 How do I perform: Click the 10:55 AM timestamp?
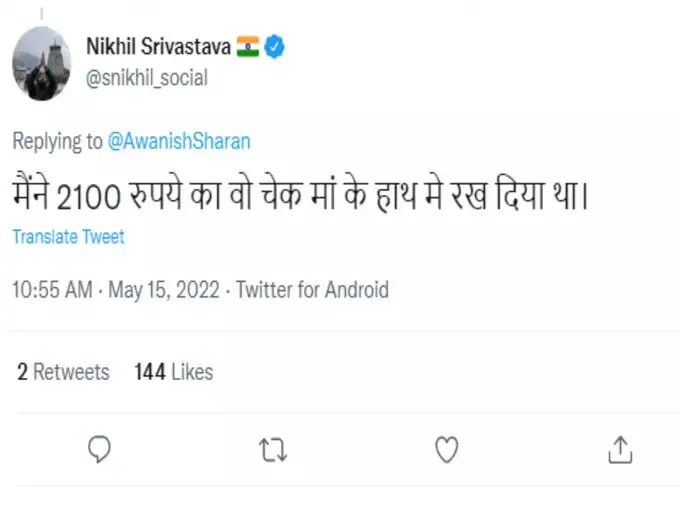tap(54, 291)
